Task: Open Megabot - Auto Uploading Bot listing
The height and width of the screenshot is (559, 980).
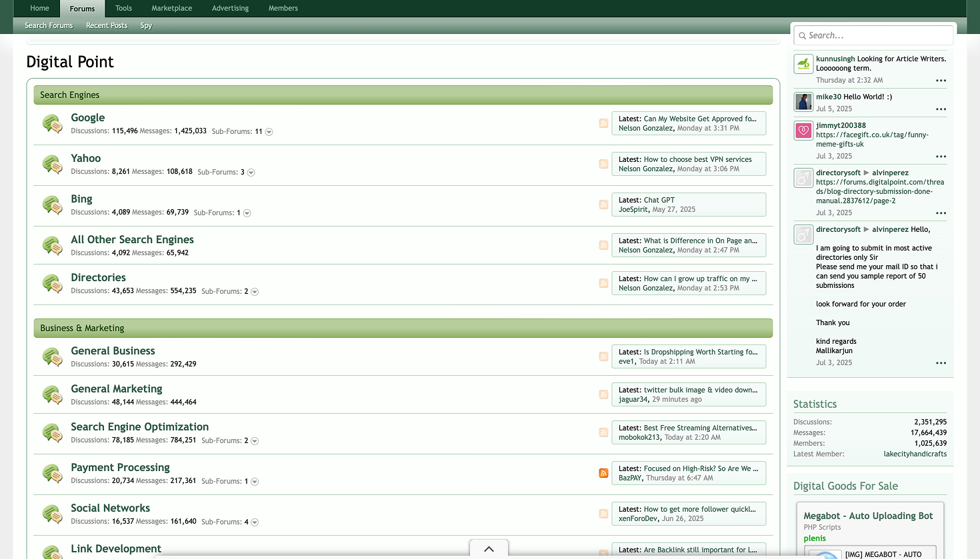Action: coord(868,516)
